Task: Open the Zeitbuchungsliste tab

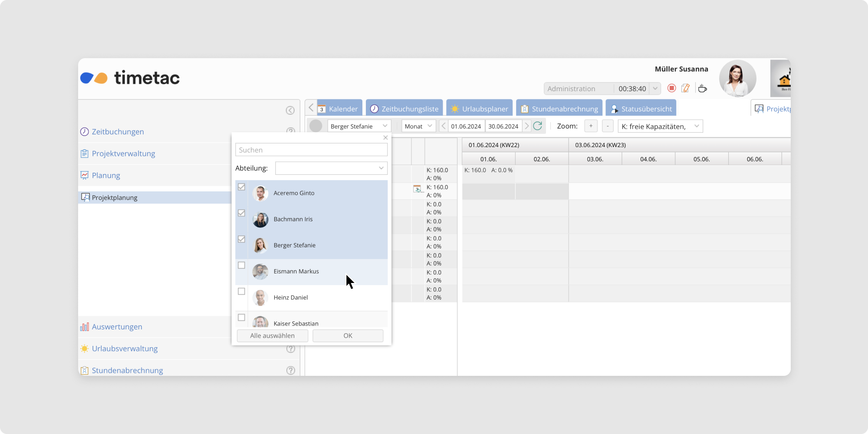Action: coord(404,108)
